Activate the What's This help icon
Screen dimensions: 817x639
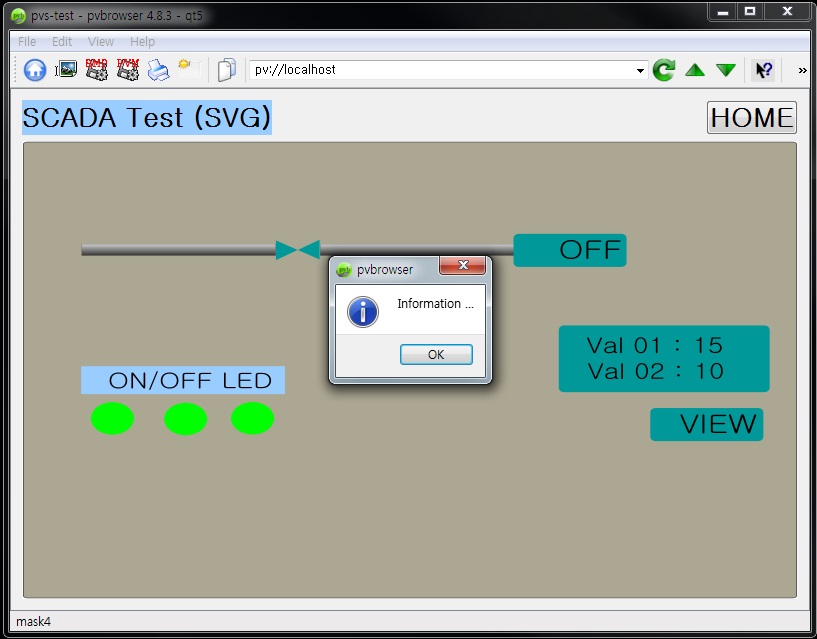point(763,70)
